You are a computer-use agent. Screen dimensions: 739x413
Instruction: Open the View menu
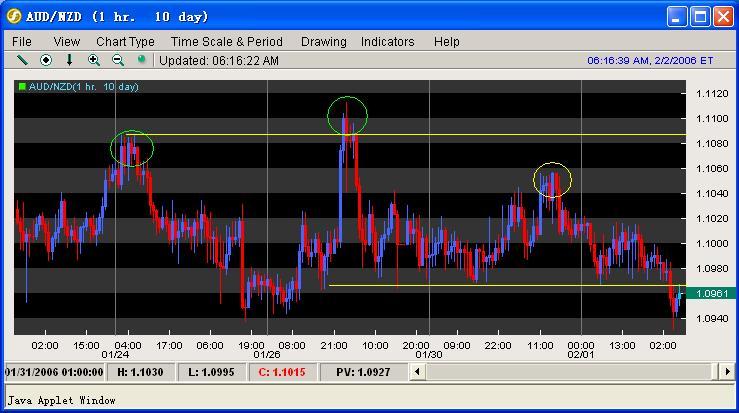pos(66,41)
